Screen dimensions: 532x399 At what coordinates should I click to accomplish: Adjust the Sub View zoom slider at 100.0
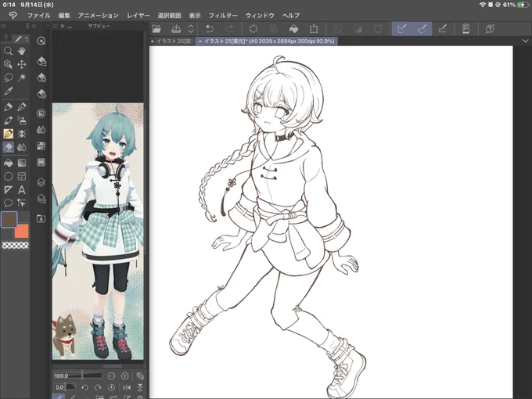point(78,376)
